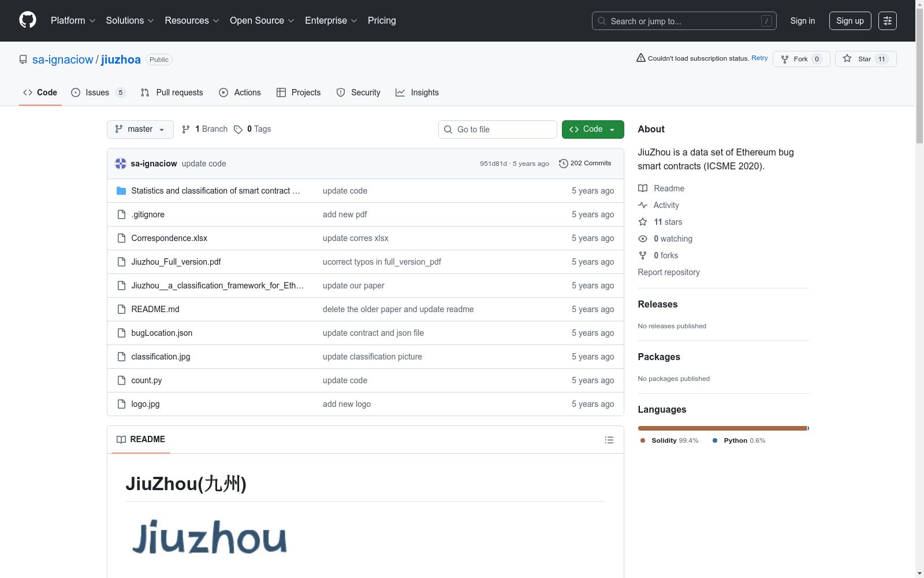Click the Jiuzhou logo image in README
This screenshot has width=924, height=578.
pyautogui.click(x=209, y=537)
